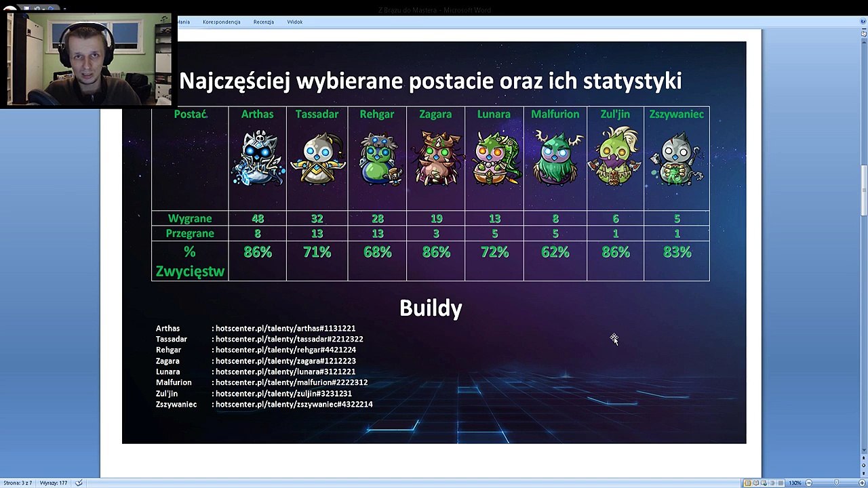Click the '% Zwycięstw' row label

coord(190,262)
